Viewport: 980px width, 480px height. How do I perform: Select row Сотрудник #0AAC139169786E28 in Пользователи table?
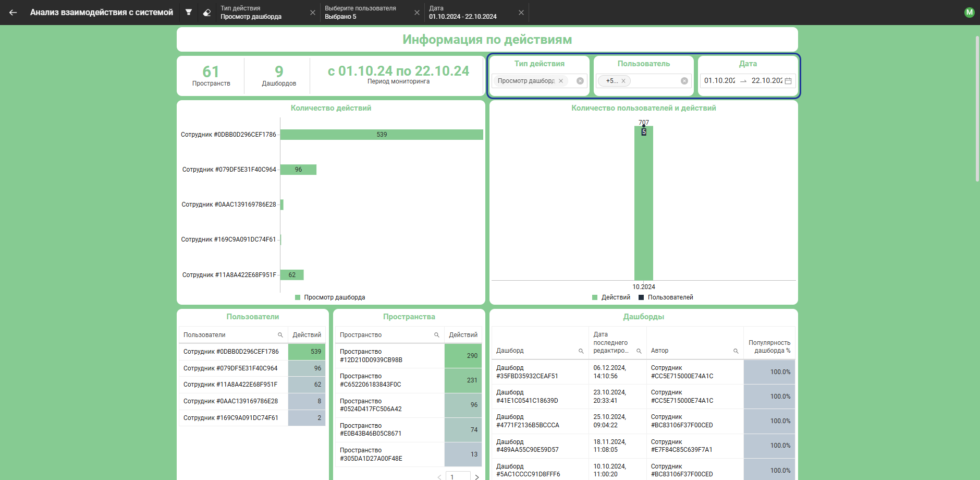pyautogui.click(x=252, y=401)
